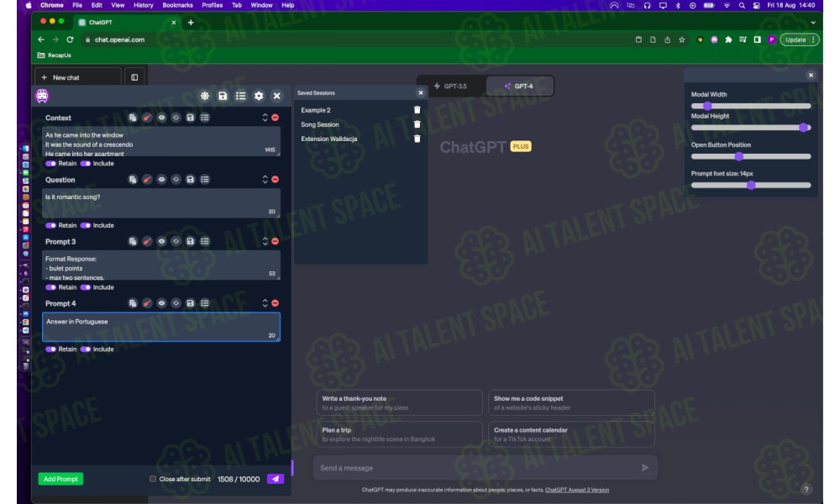Delete the Extension Walidacja saved session

[x=417, y=139]
